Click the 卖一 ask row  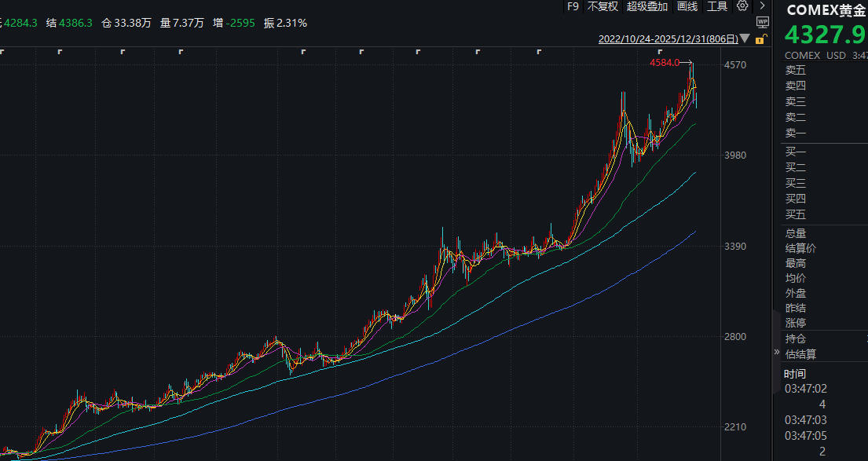[x=796, y=133]
